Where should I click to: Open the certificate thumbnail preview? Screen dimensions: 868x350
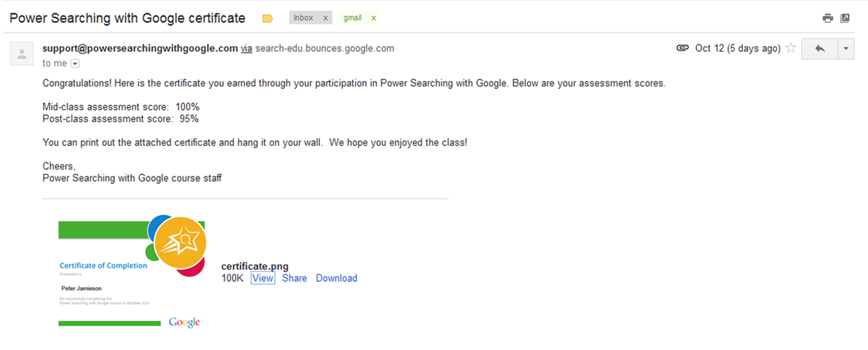click(x=132, y=271)
